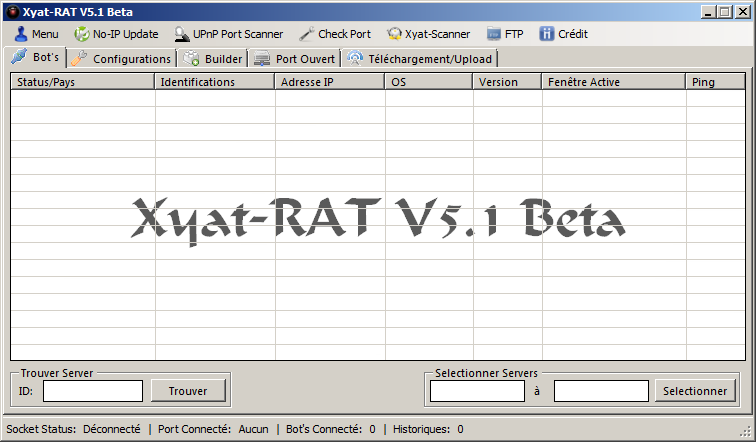Sort by the Adresse IP column header

[329, 82]
